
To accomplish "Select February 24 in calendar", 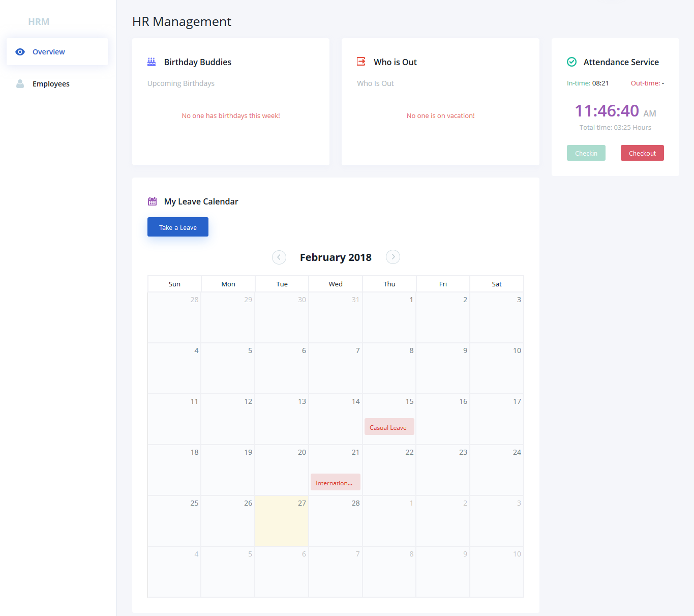I will [497, 470].
